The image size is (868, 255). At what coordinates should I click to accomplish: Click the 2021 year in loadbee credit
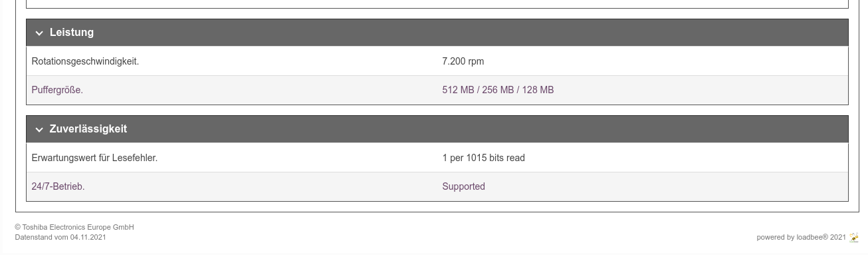838,237
